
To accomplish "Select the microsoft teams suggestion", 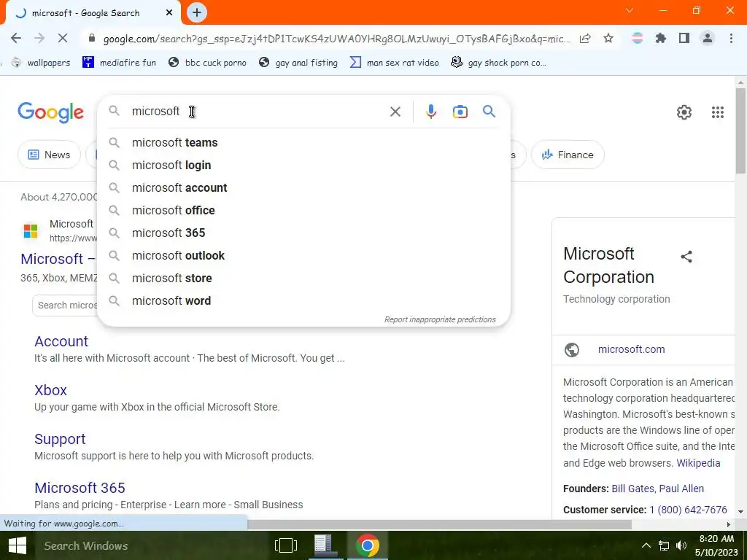I will click(x=303, y=142).
